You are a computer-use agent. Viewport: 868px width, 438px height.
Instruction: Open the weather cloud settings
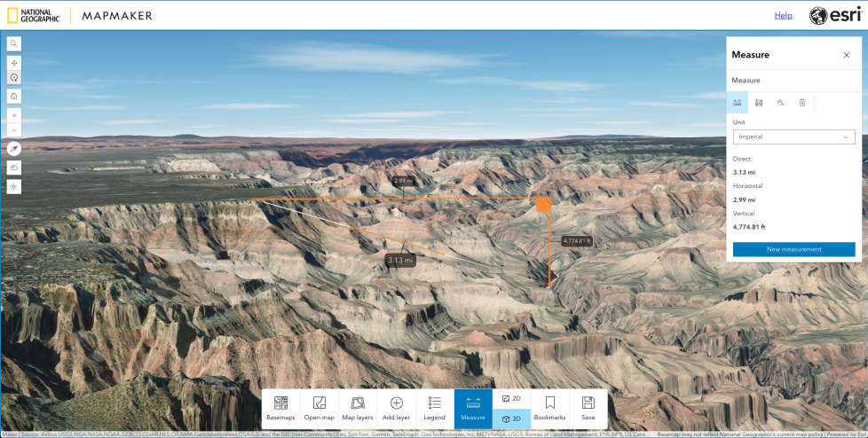(14, 168)
